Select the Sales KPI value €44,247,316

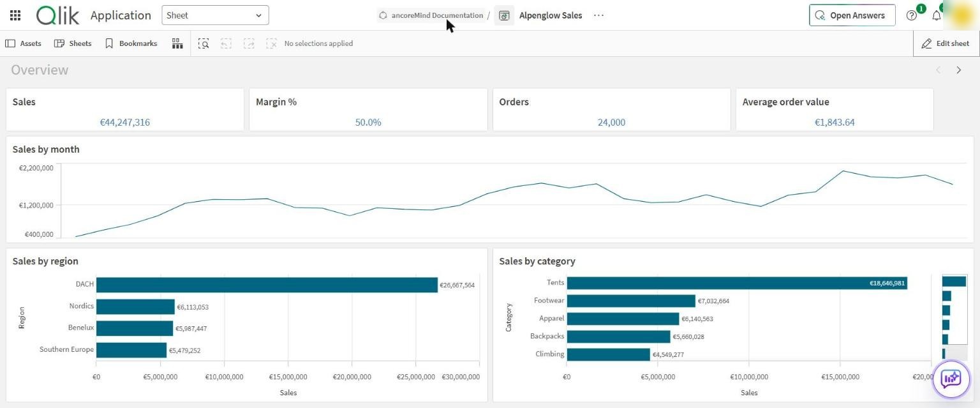pyautogui.click(x=125, y=122)
